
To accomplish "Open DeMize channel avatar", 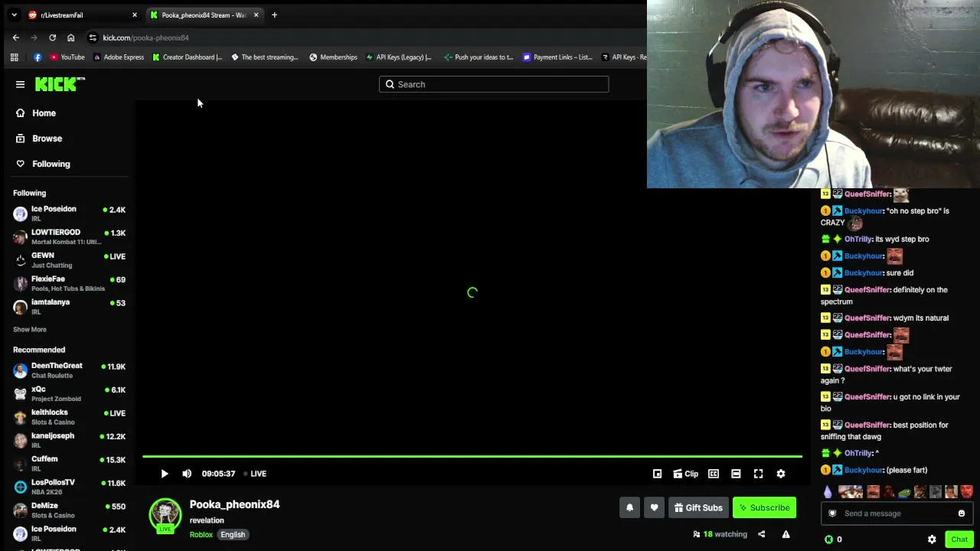I will click(x=21, y=510).
